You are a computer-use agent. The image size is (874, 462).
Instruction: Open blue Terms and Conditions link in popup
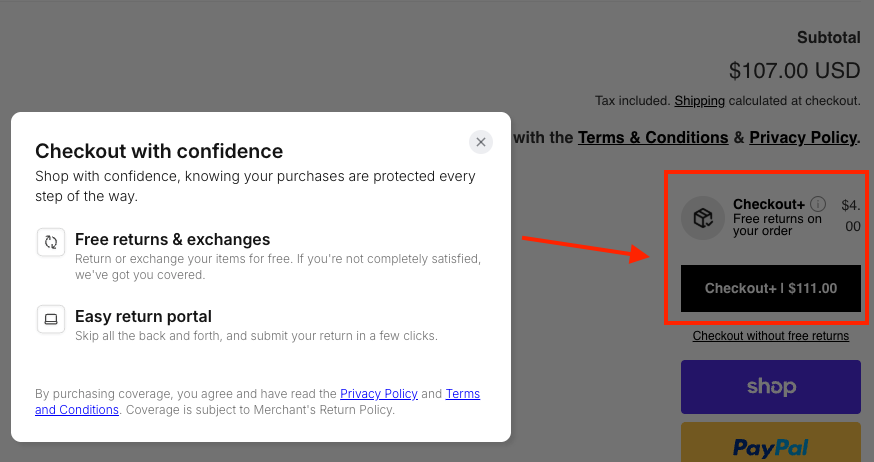click(258, 401)
